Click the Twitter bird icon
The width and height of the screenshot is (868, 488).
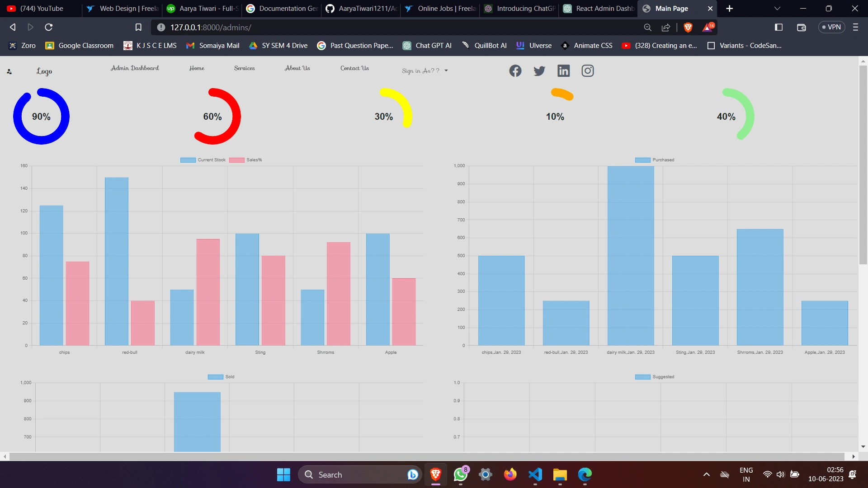(539, 71)
